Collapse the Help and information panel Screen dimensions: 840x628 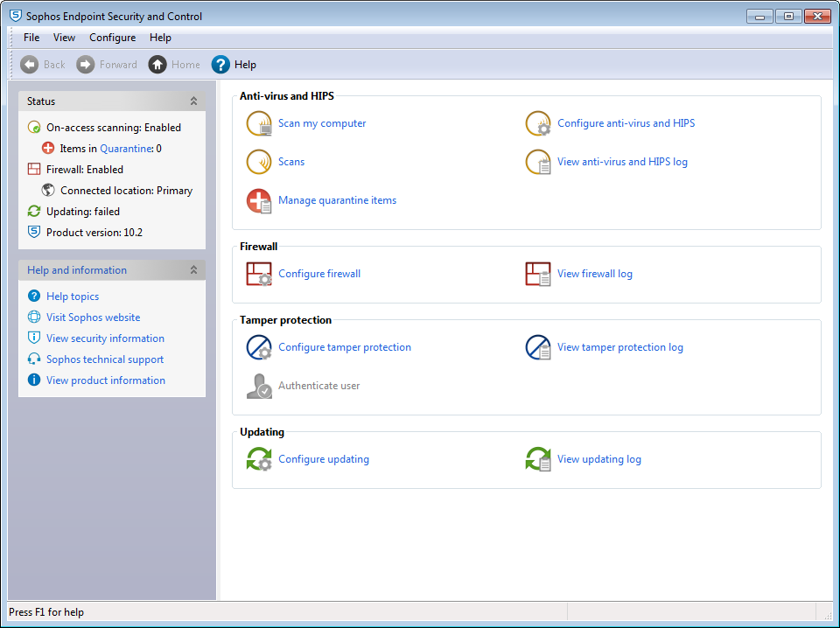coord(193,270)
